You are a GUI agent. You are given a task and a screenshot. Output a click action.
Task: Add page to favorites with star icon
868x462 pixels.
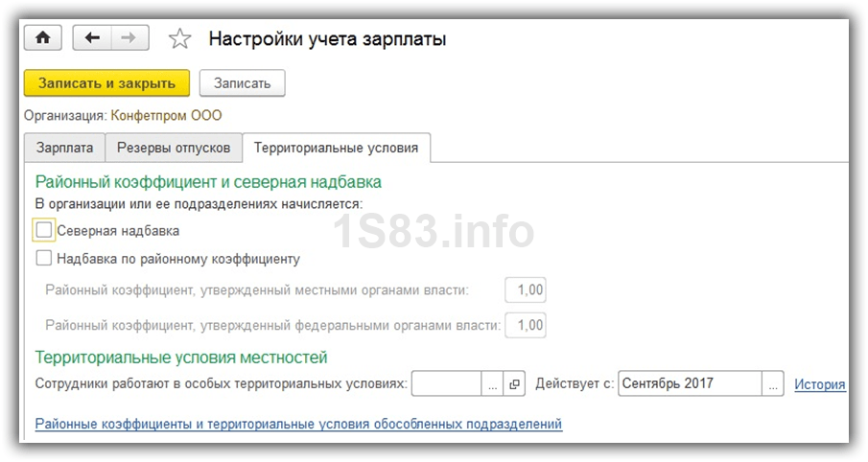point(179,39)
